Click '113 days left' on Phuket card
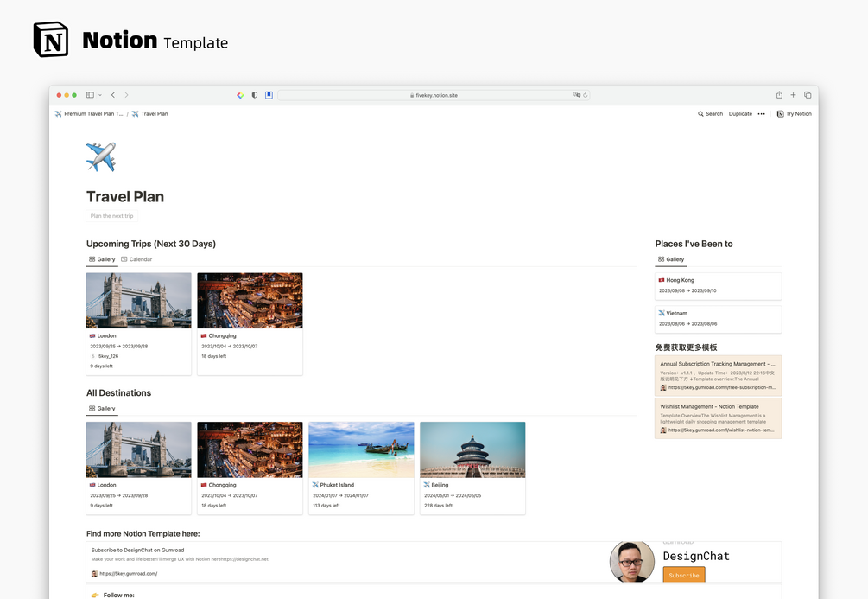 326,506
